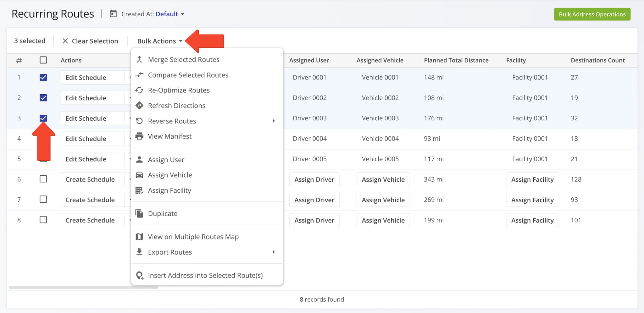Click the X icon of Clear Selection

point(65,41)
